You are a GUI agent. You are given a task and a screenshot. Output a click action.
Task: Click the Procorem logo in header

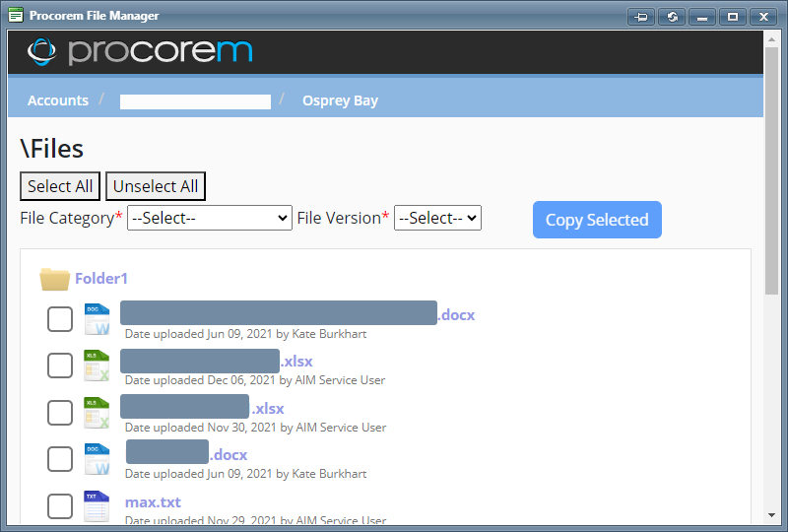click(140, 51)
